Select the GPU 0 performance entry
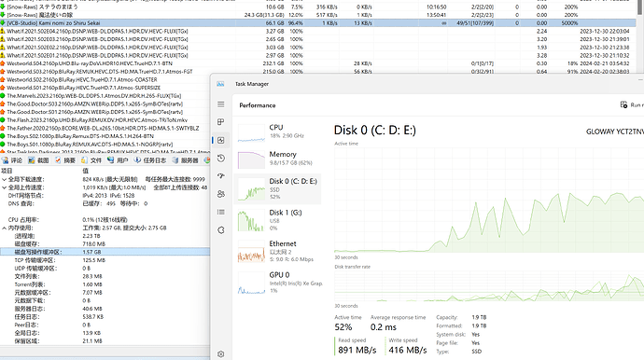The width and height of the screenshot is (644, 360). pos(277,283)
